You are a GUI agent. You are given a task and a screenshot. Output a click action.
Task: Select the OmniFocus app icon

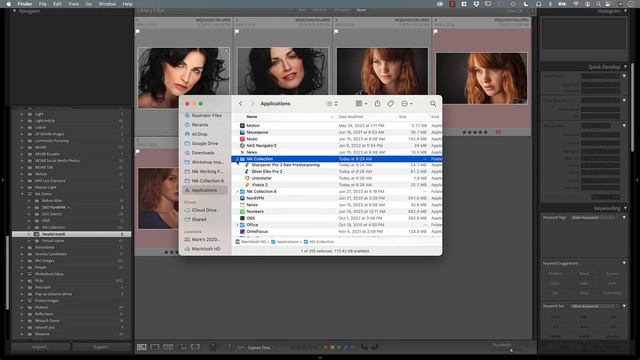[x=242, y=231]
